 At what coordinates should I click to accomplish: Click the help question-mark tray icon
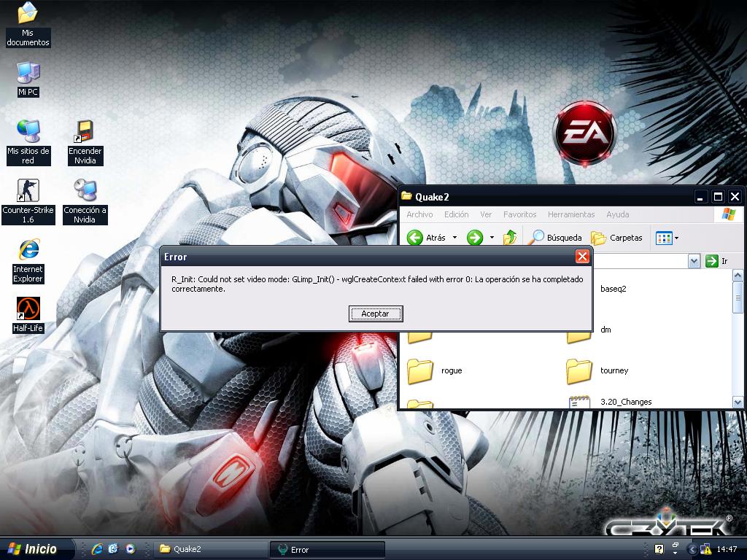click(x=659, y=549)
